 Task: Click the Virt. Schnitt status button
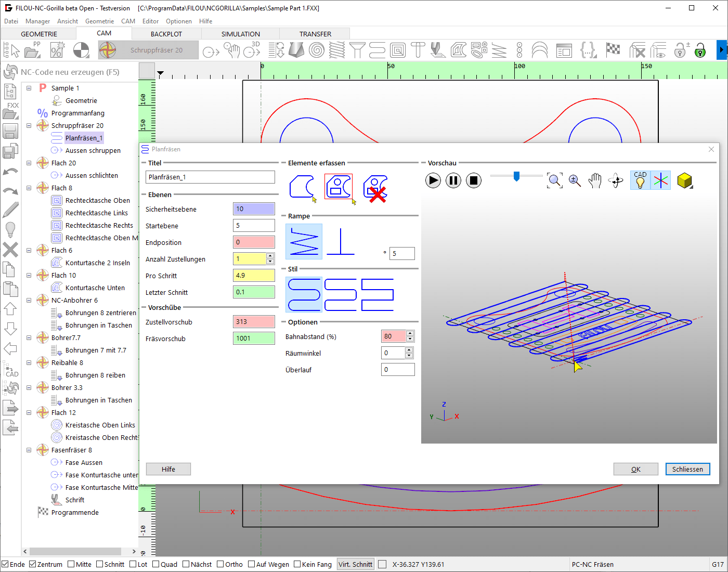[x=356, y=564]
